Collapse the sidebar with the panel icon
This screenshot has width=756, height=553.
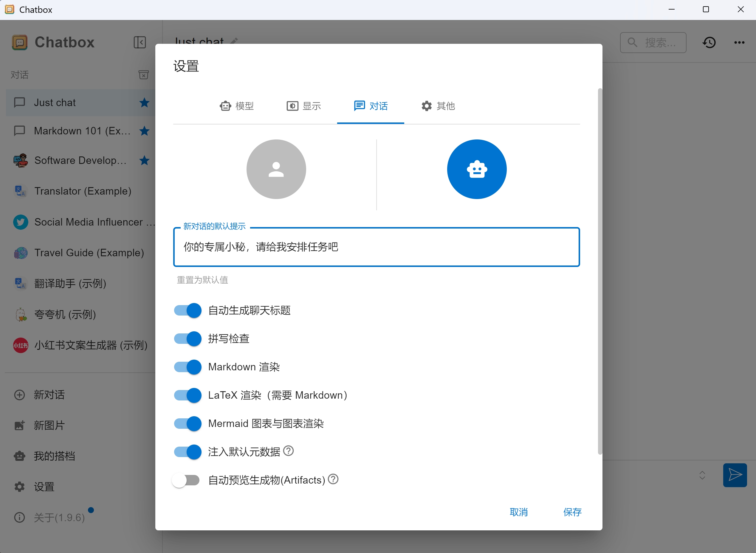(140, 43)
